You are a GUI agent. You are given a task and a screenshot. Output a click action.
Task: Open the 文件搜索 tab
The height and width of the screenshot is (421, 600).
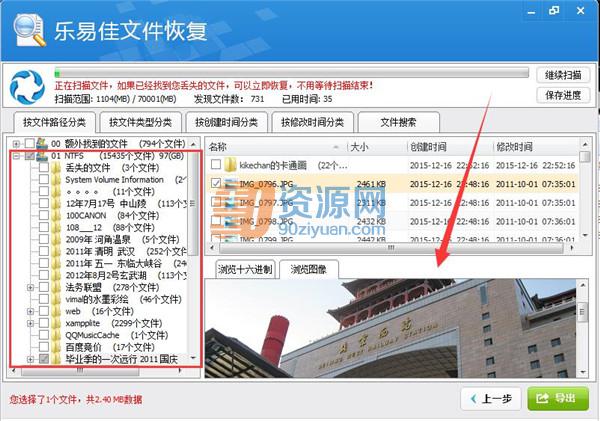coord(398,122)
